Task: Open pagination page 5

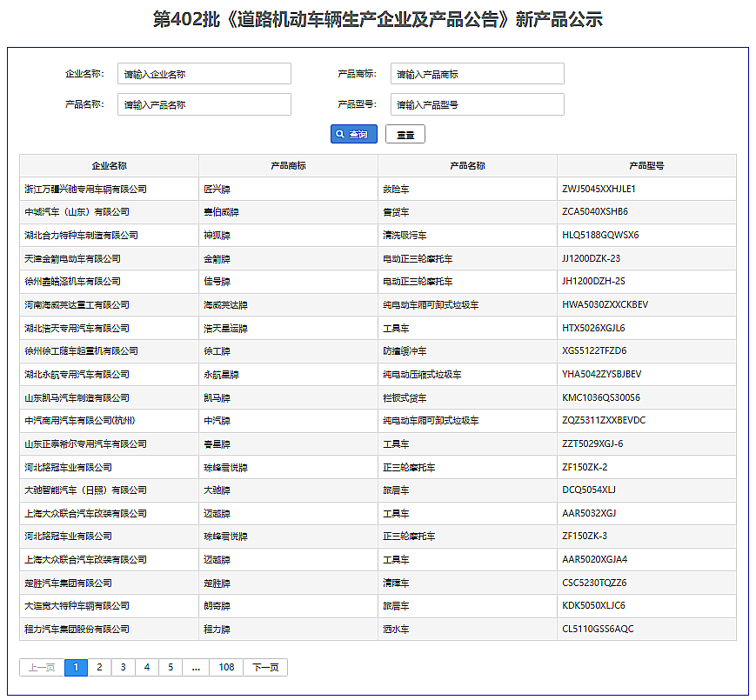Action: pos(170,667)
